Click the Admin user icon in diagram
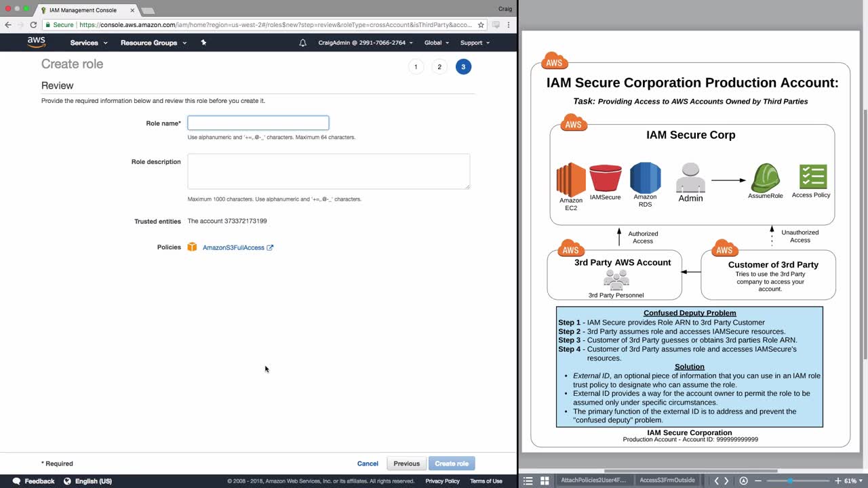This screenshot has width=868, height=488. tap(690, 178)
